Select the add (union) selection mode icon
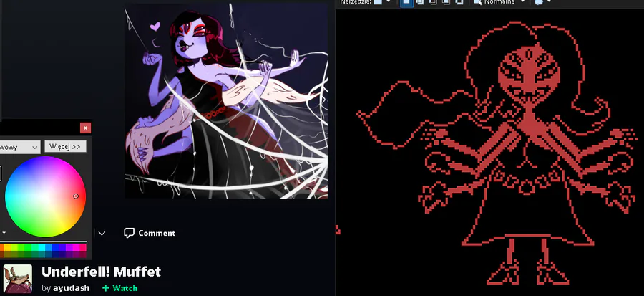This screenshot has width=644, height=296. tap(420, 2)
